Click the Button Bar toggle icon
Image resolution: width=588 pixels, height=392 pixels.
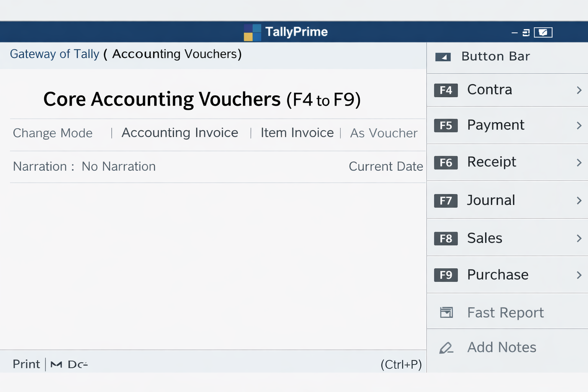coord(443,56)
